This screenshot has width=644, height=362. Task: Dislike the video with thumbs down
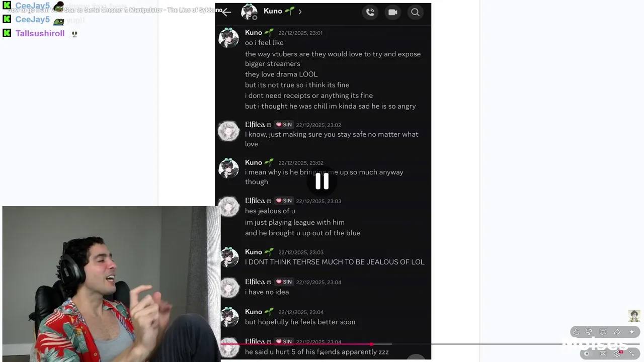tap(589, 332)
